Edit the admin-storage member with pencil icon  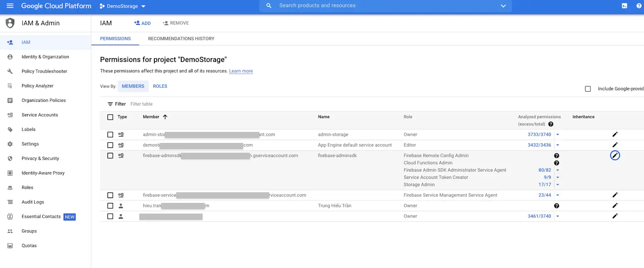point(614,135)
